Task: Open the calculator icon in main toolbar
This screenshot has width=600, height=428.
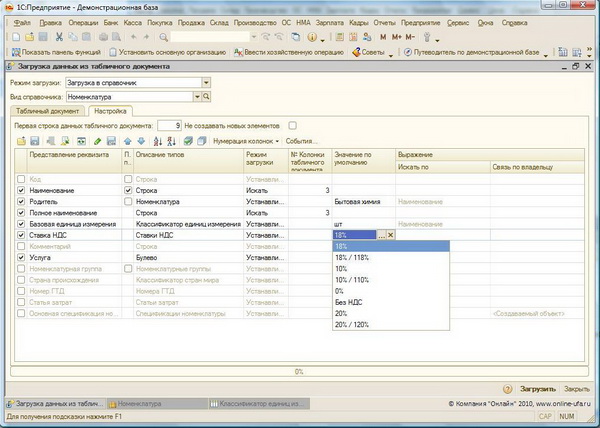Action: click(339, 37)
